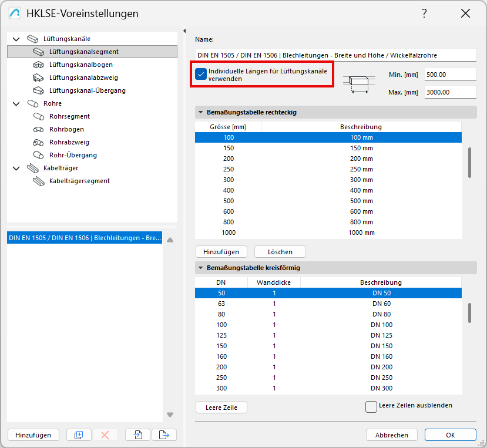Click the Lüftungskanäle category icon
This screenshot has height=448, width=487.
click(33, 39)
